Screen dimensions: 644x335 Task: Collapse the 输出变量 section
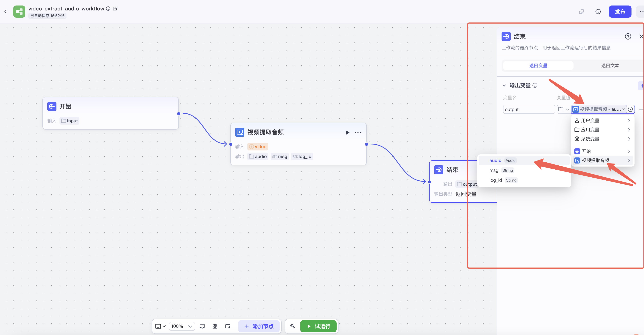[x=504, y=86]
